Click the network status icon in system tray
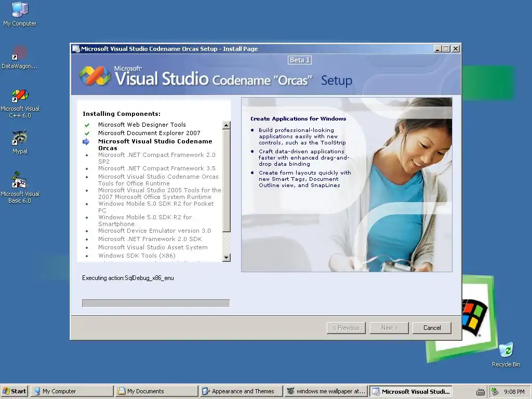This screenshot has width=532, height=399. (x=495, y=392)
